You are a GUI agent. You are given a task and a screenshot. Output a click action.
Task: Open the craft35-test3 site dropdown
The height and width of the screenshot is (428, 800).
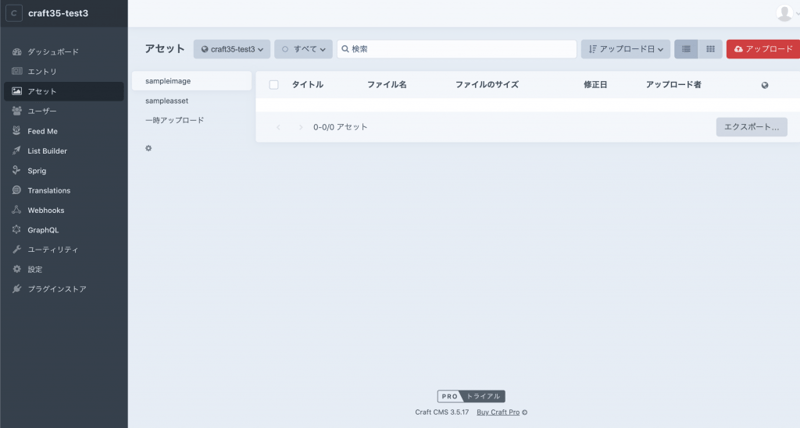click(232, 49)
